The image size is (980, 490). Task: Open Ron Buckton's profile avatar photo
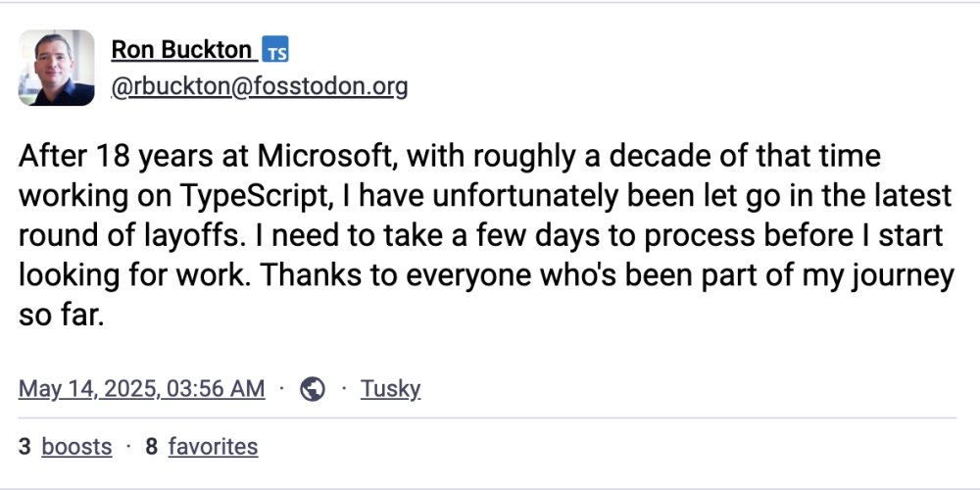pos(56,68)
